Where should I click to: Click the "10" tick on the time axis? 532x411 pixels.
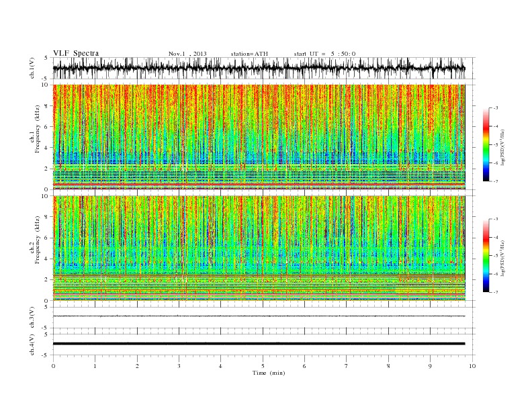472,366
